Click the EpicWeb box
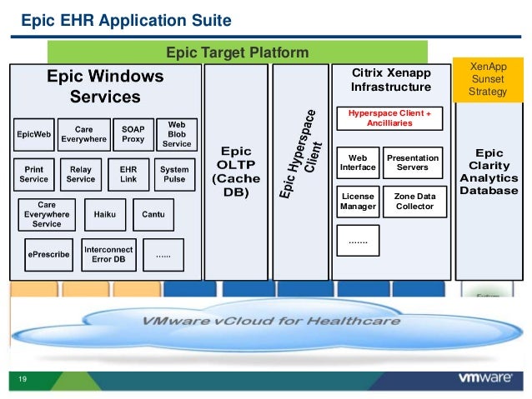This screenshot has width=532, height=399. click(x=34, y=135)
